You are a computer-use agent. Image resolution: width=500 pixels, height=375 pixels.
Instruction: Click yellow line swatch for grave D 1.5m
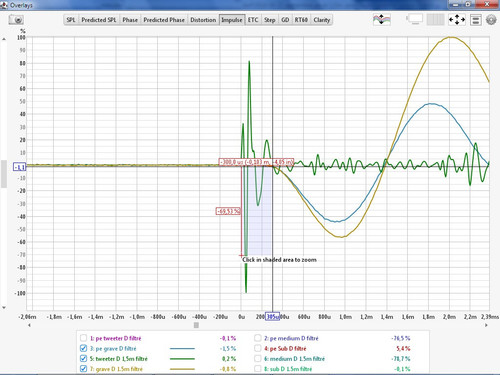182,369
